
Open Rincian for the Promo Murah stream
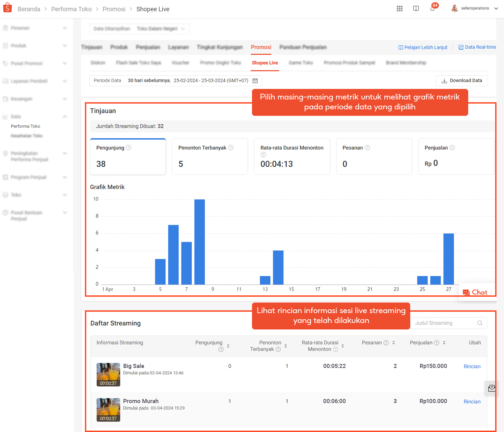472,402
